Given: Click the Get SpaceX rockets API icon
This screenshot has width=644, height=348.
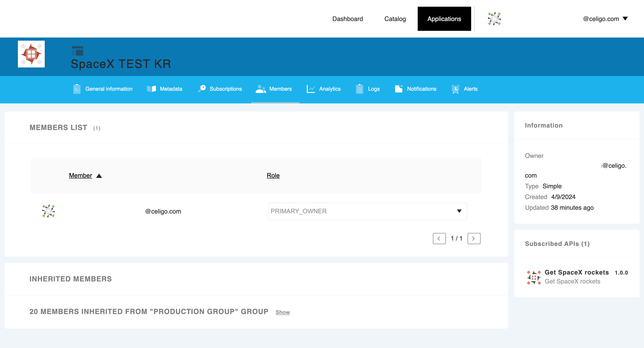Looking at the screenshot, I should pyautogui.click(x=534, y=277).
